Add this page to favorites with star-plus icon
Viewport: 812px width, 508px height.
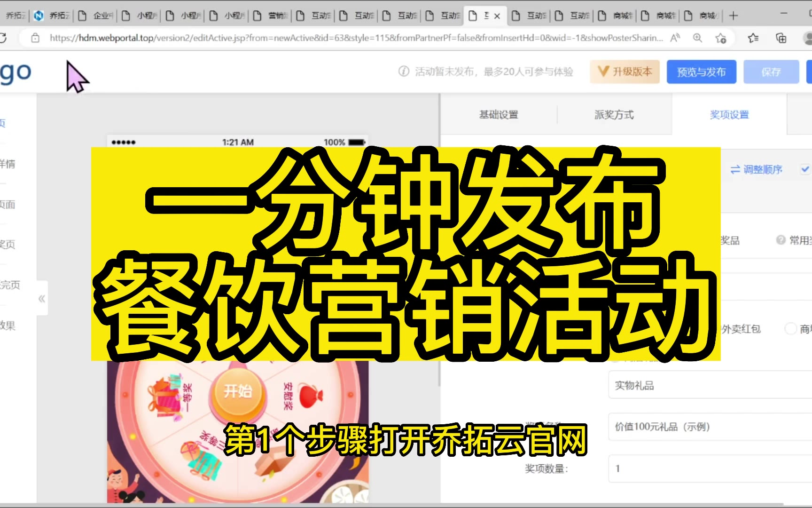pos(721,38)
